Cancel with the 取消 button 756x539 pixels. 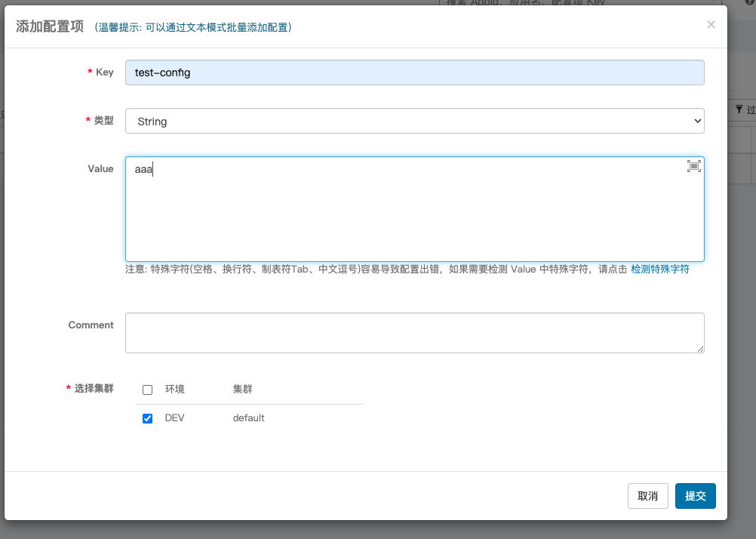(647, 495)
